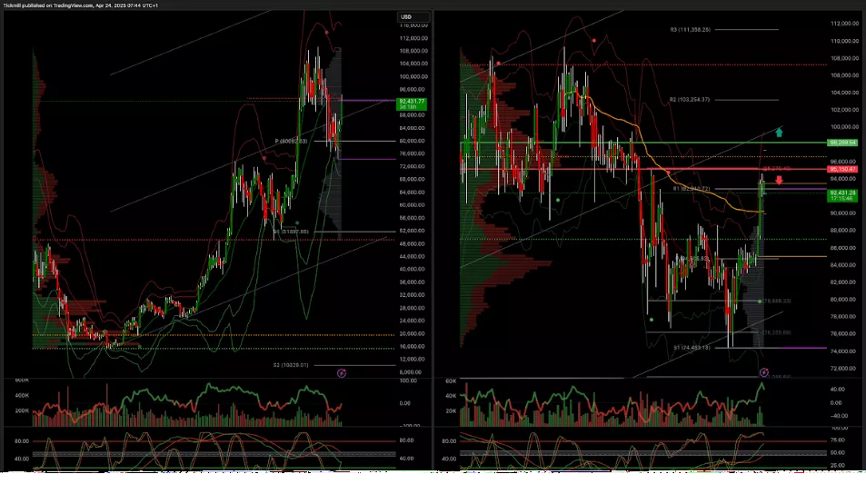This screenshot has width=866, height=504.
Task: Click the S1 (51397.88) label on left chart
Action: pyautogui.click(x=291, y=232)
